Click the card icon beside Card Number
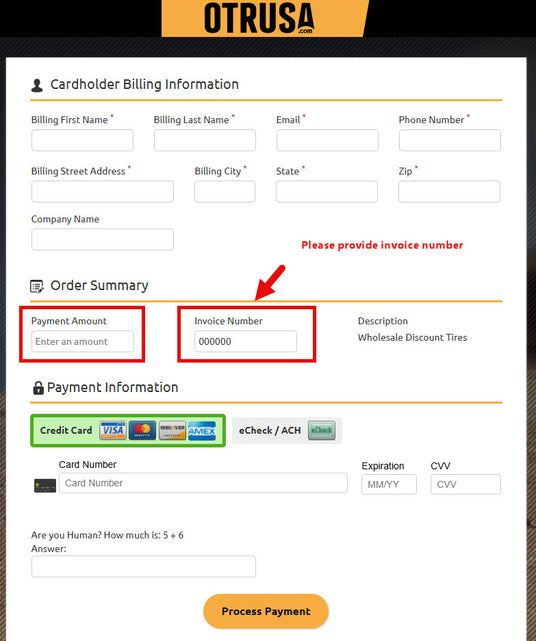This screenshot has height=641, width=536. 45,485
